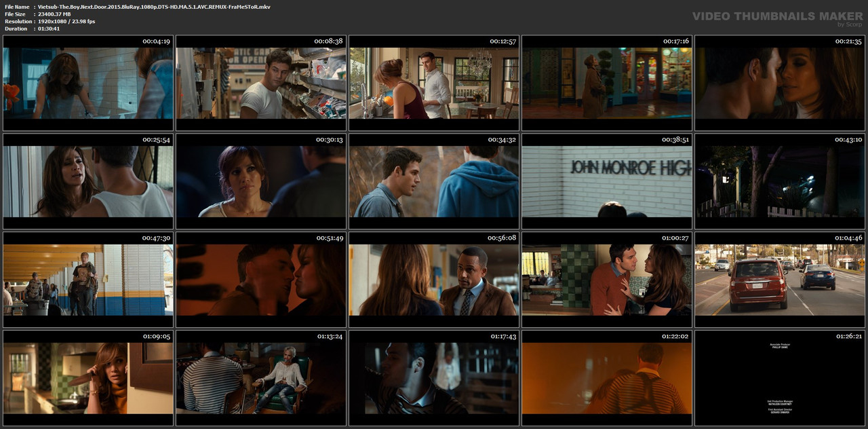The image size is (868, 429).
Task: Select the night street thumbnail at 00:43:10
Action: point(780,182)
